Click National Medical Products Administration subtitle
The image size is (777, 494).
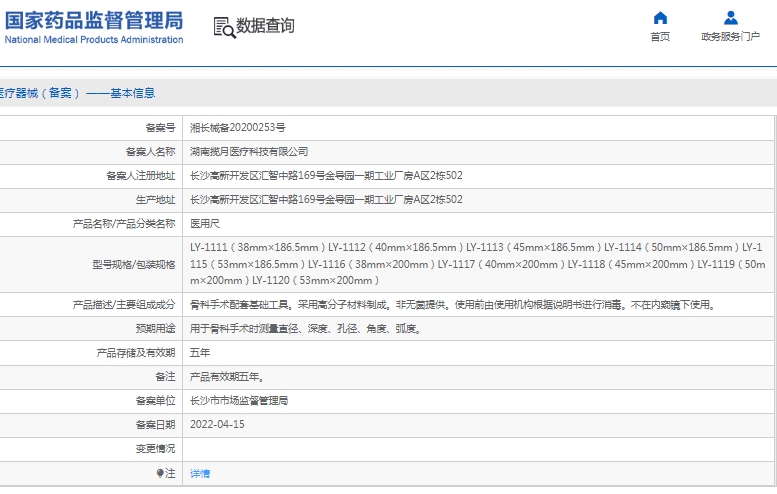coord(94,40)
